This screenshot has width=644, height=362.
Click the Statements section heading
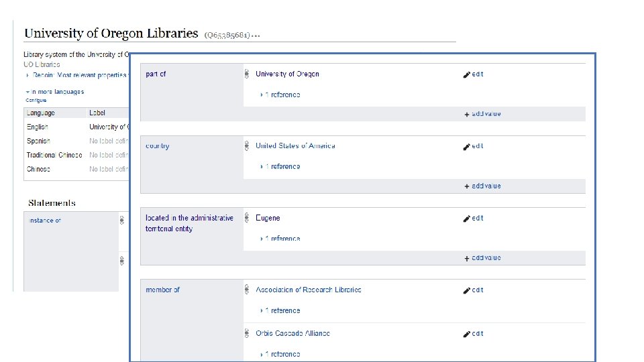tap(52, 202)
